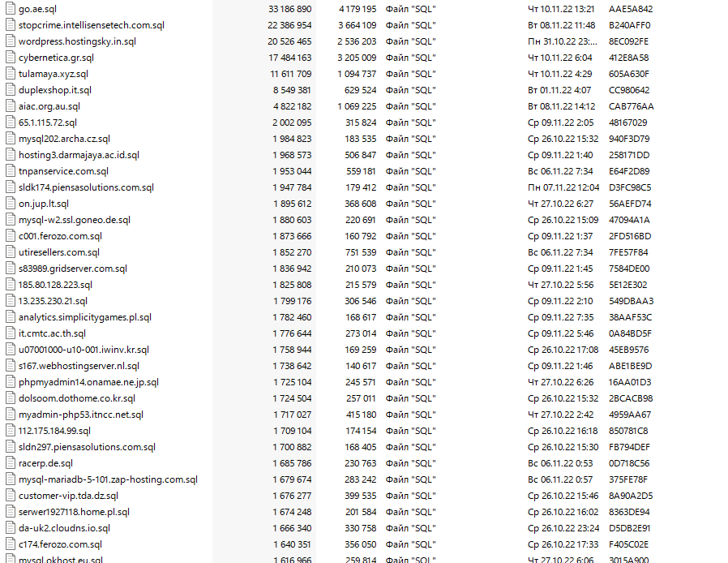
Task: Pick the phpmyadmin14.onamae.ne.jp.sql file icon
Action: click(x=11, y=382)
